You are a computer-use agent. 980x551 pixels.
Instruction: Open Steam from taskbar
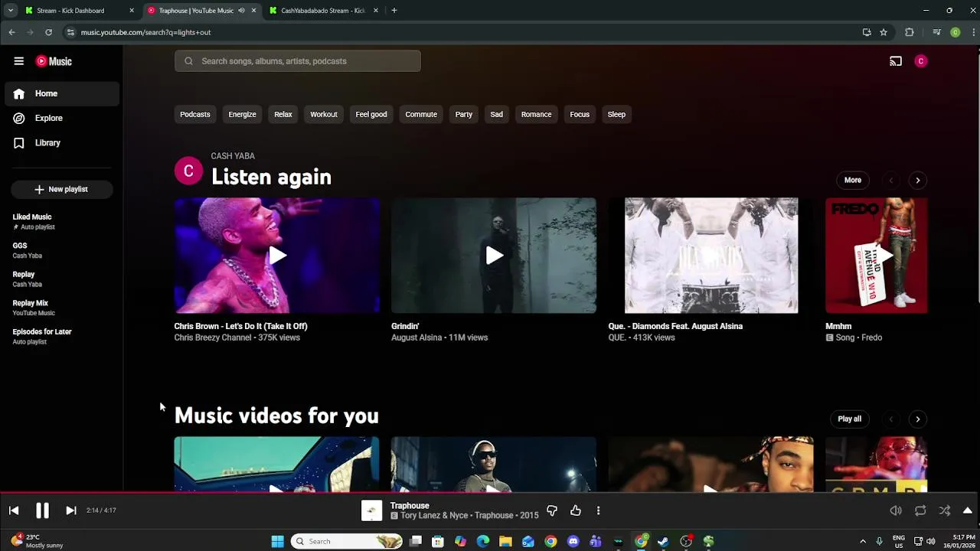point(663,542)
